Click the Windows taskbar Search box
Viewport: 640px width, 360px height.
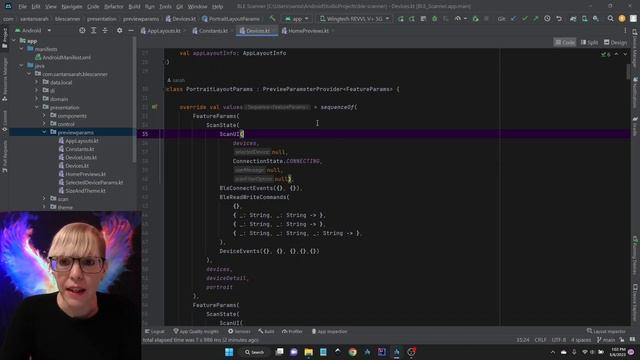click(254, 352)
